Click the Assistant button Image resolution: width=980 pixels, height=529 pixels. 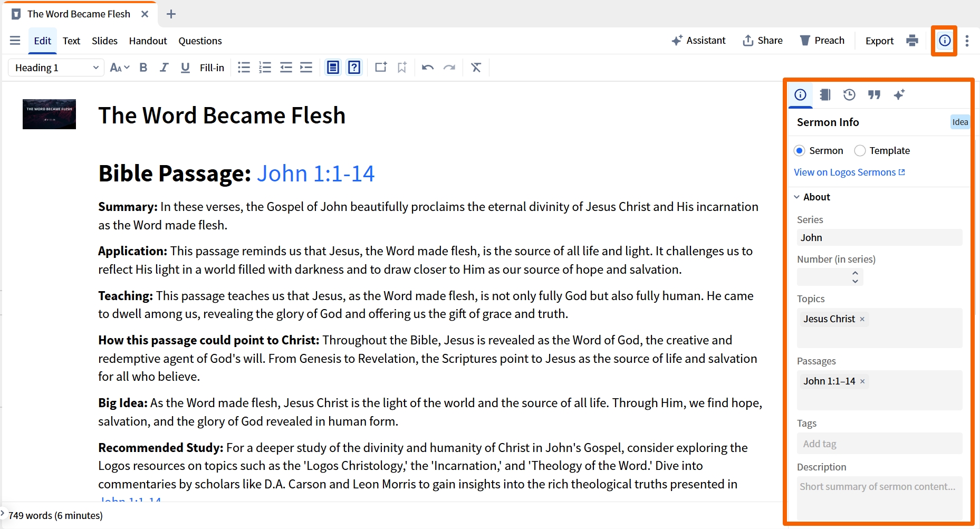pos(698,41)
